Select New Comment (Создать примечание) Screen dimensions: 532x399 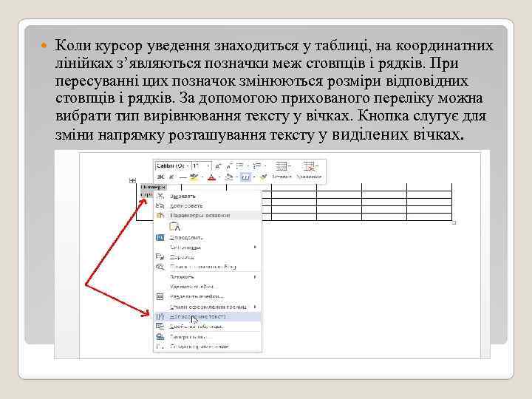click(x=208, y=347)
